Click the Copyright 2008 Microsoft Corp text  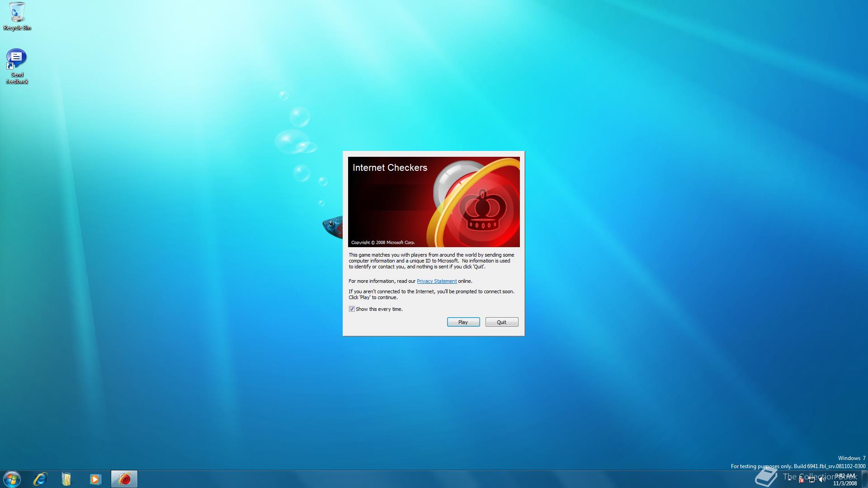[x=382, y=243]
